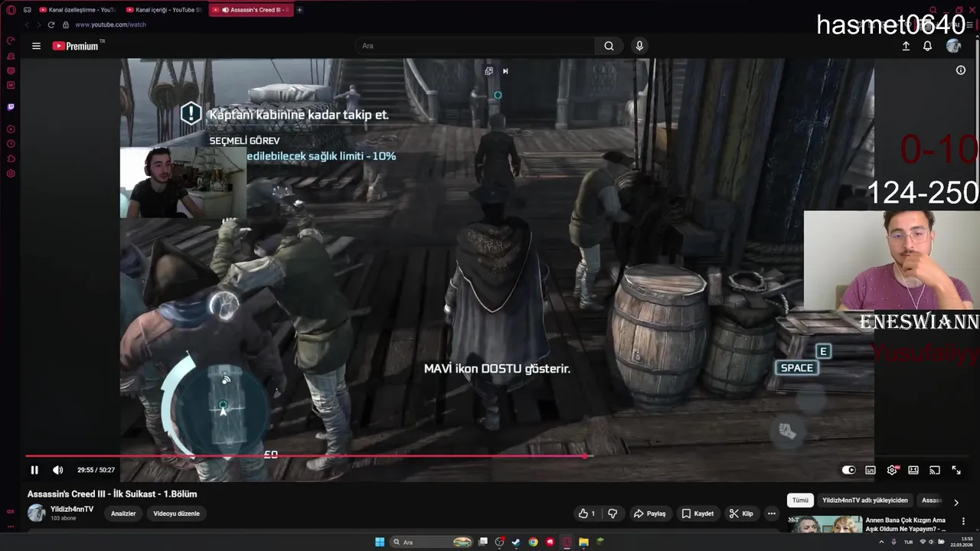Mute the video volume speaker
The image size is (980, 551).
[57, 470]
